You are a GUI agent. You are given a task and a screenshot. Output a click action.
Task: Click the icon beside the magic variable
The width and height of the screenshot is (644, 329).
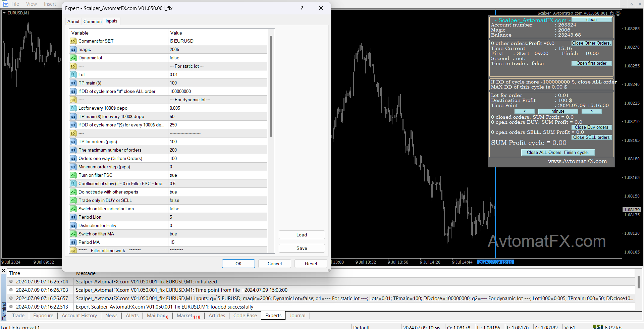coord(73,49)
